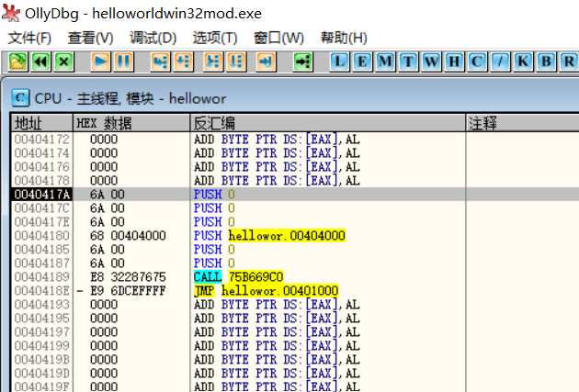
Task: Run the program with the play icon
Action: coord(100,62)
